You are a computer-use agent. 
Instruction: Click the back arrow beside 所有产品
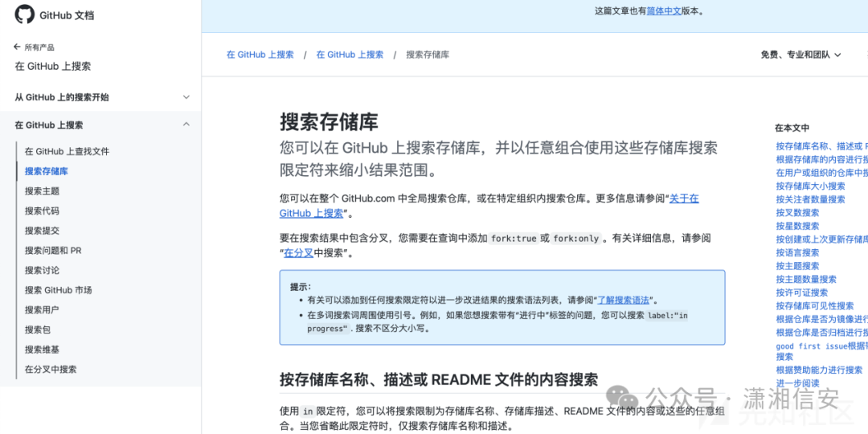17,47
